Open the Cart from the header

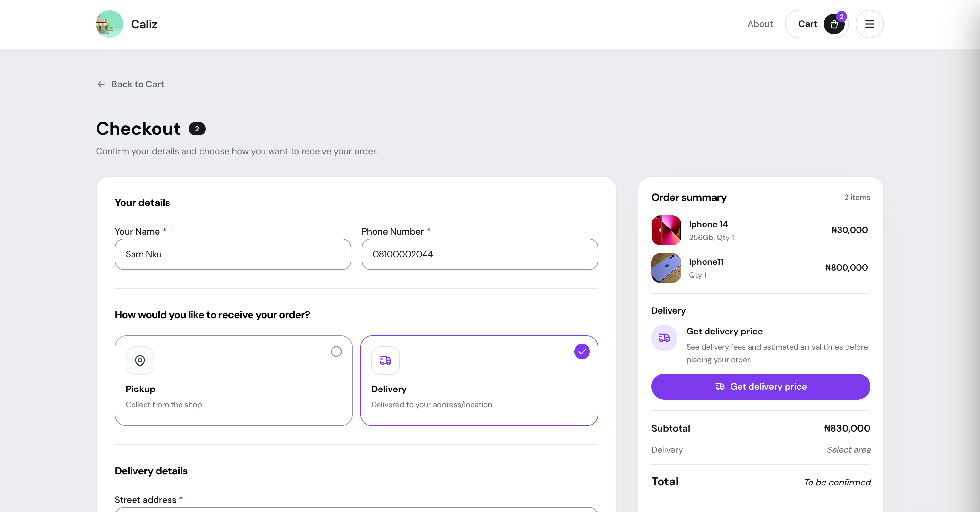[817, 24]
